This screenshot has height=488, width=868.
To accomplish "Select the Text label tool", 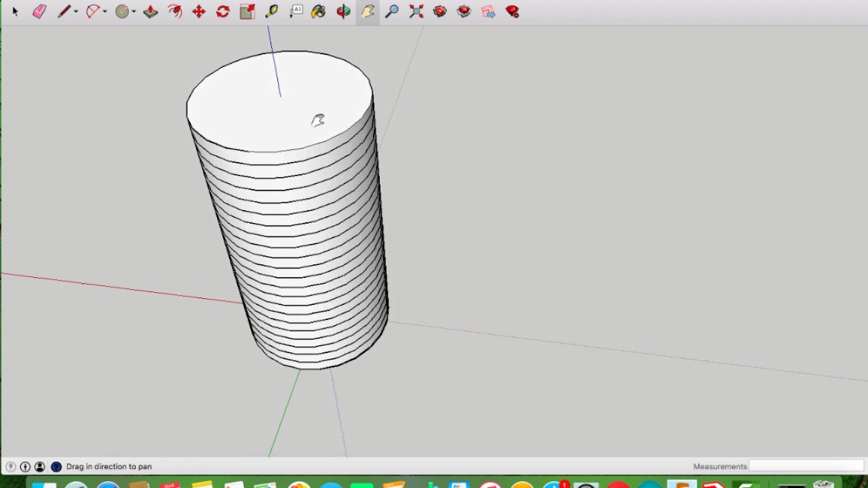I will coord(296,12).
